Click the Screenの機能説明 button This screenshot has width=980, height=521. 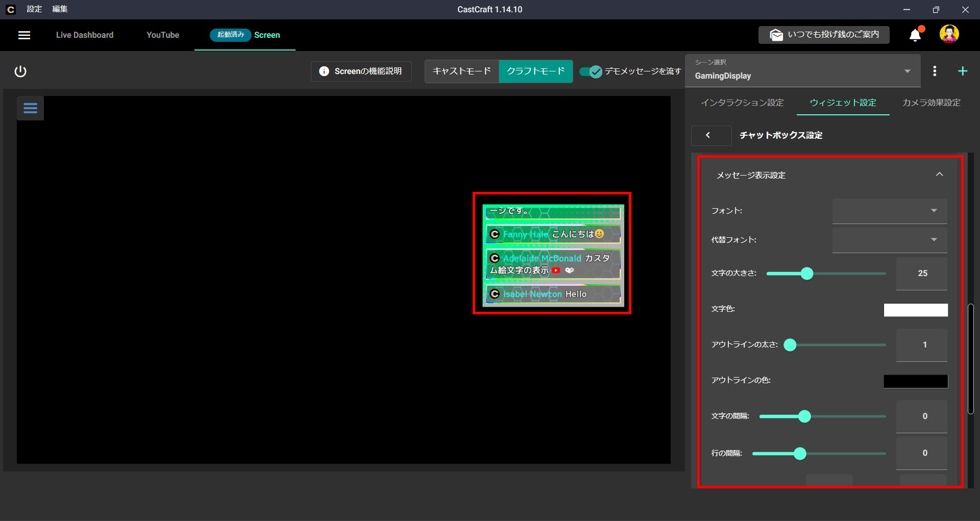click(361, 71)
